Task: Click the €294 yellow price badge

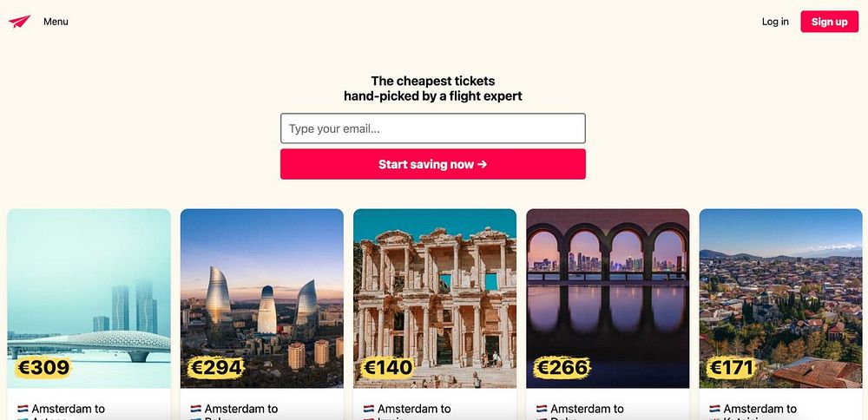Action: 216,367
